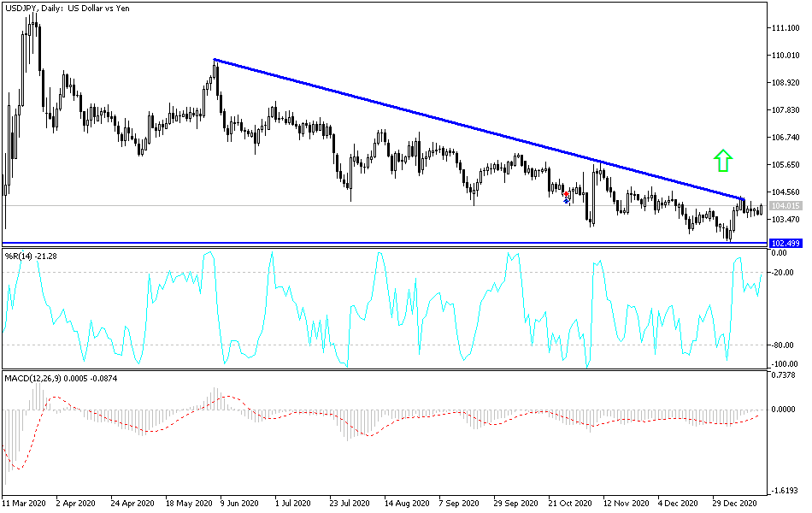The image size is (812, 513).
Task: Select the 102.499 price level label
Action: point(786,243)
